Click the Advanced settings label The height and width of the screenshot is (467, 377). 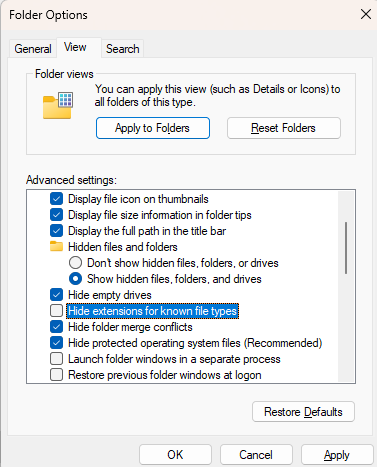71,180
